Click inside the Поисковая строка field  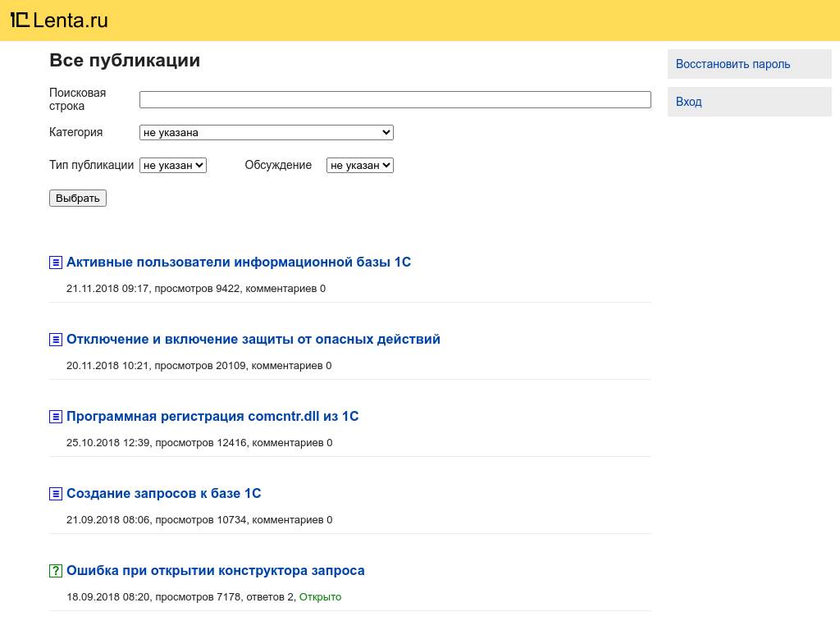395,99
